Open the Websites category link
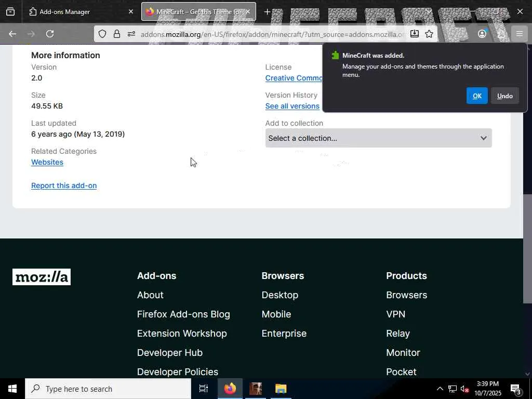 coord(47,162)
